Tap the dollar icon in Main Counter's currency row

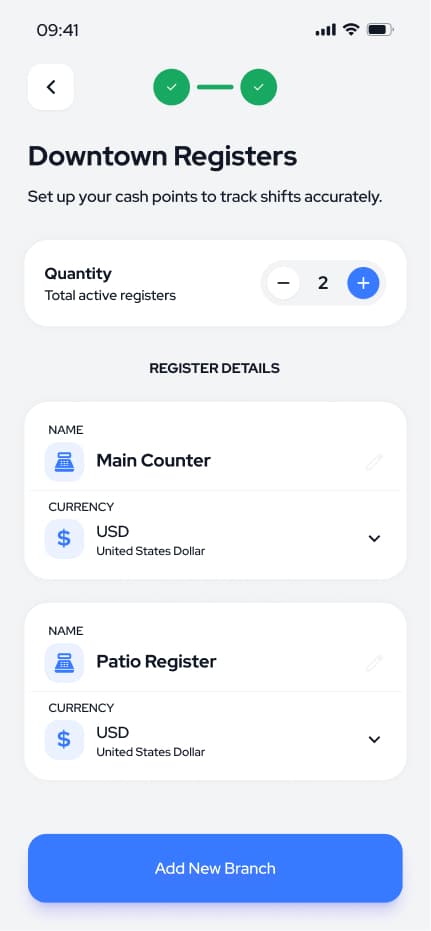click(64, 539)
